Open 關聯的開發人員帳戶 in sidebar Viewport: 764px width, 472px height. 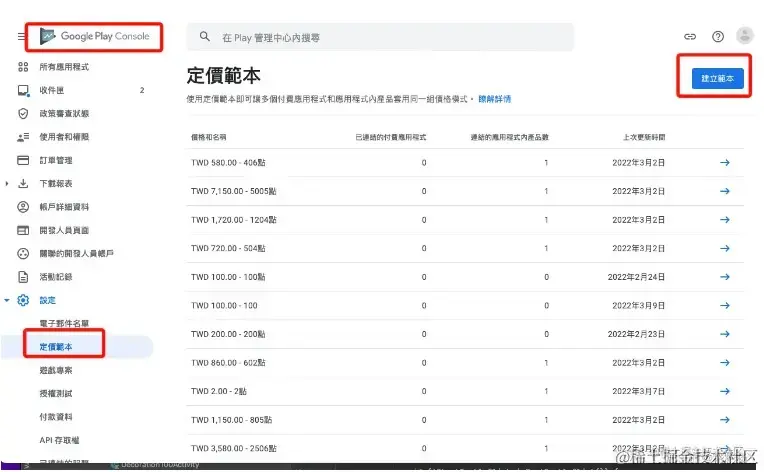click(x=76, y=253)
